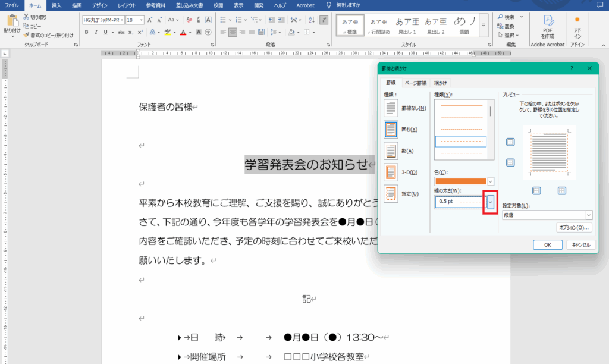The width and height of the screenshot is (609, 364).
Task: Click the justify alignment icon
Action: point(252,32)
